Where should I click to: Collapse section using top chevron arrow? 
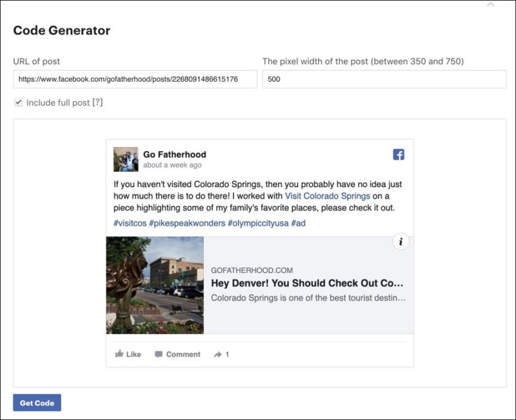tap(490, 5)
